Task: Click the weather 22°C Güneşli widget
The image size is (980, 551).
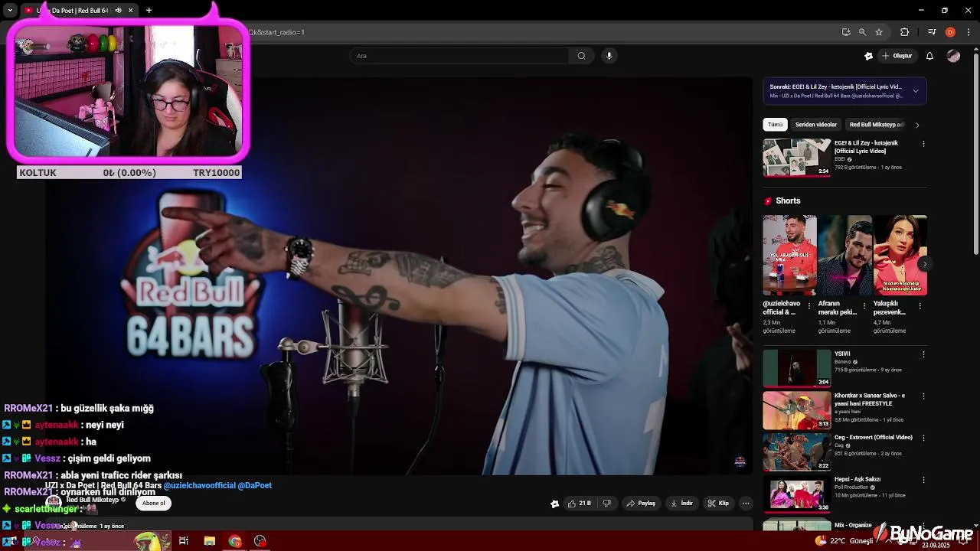Action: tap(844, 541)
